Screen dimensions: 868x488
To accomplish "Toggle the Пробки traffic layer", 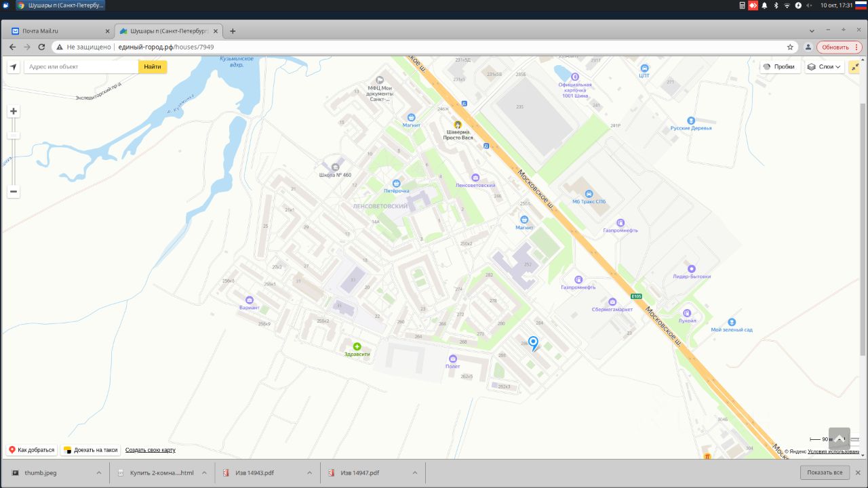I will tap(779, 66).
